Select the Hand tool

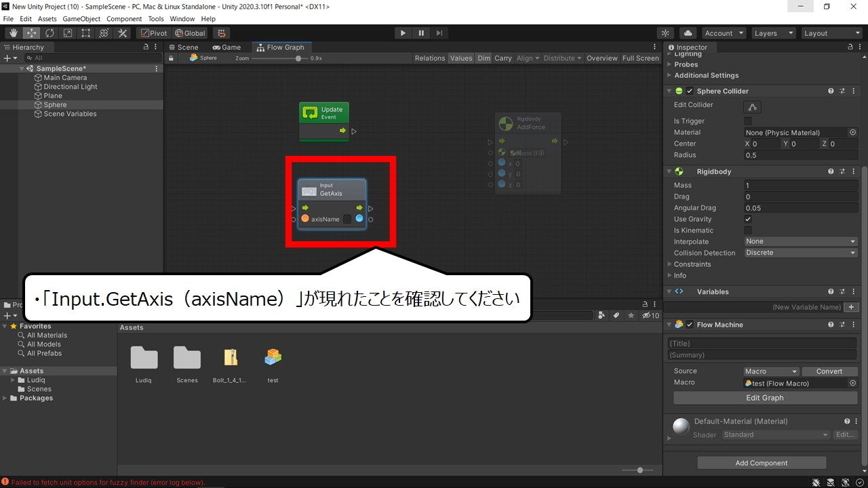click(13, 33)
